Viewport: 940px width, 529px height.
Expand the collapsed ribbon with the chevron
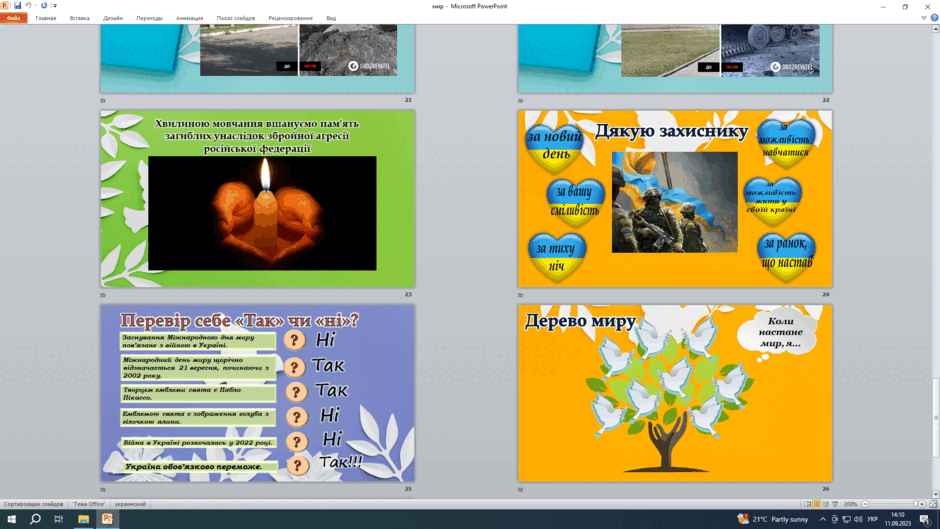924,18
